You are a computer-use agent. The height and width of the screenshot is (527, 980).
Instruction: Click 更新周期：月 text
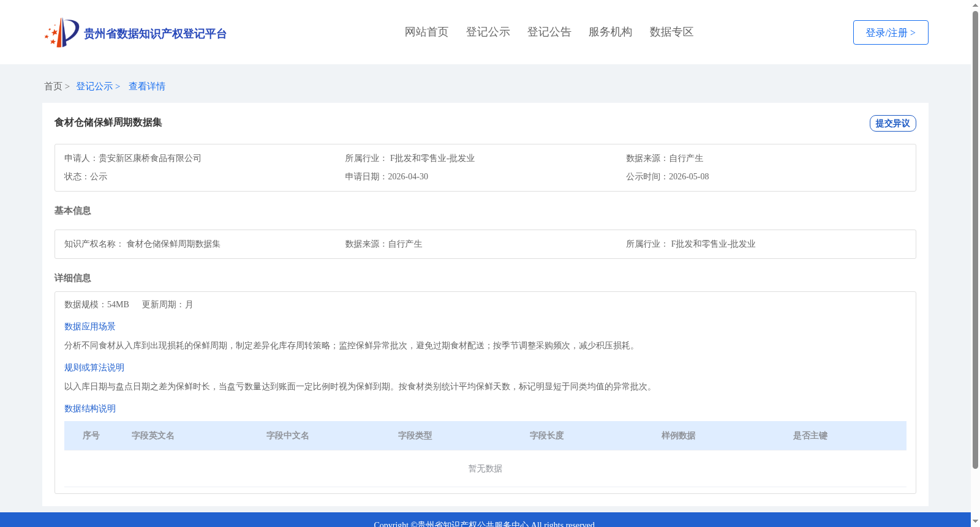[x=168, y=305]
